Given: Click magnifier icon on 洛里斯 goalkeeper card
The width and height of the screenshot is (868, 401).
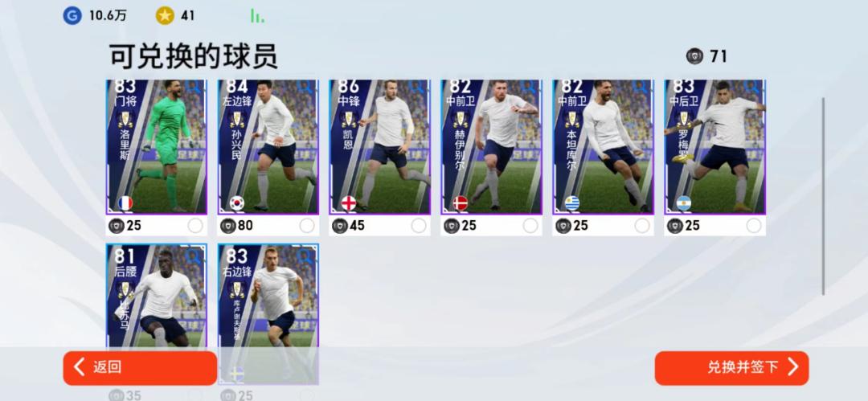Looking at the screenshot, I should click(194, 87).
